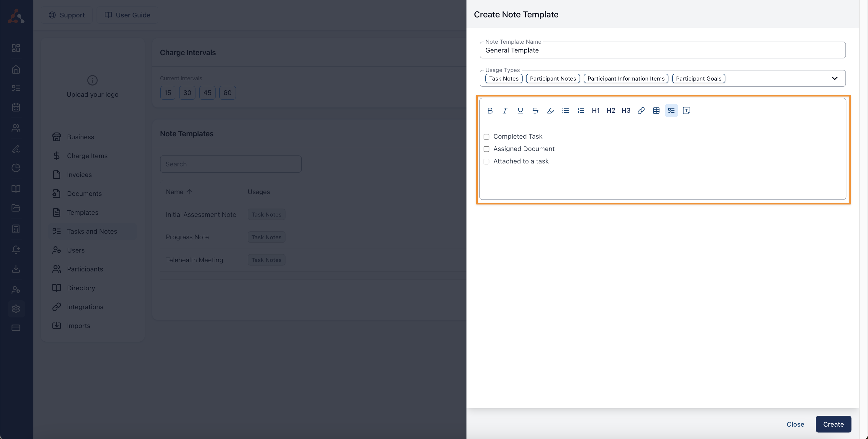The image size is (868, 439).
Task: Insert a table into the note
Action: 656,110
